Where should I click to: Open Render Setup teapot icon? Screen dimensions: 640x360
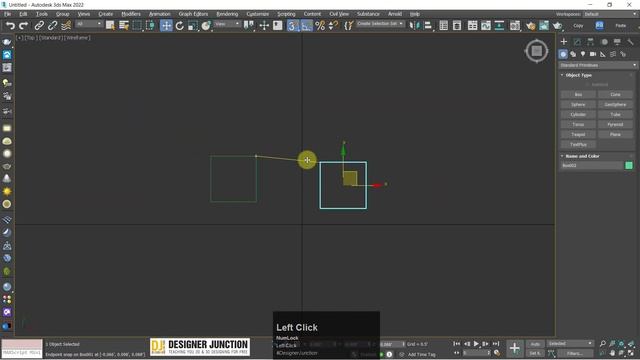coord(531,26)
